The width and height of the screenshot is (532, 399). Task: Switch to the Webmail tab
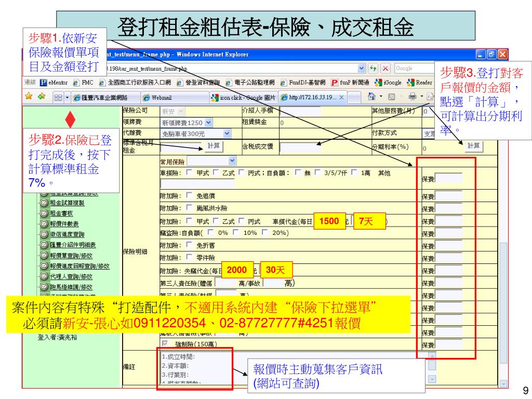(x=175, y=98)
